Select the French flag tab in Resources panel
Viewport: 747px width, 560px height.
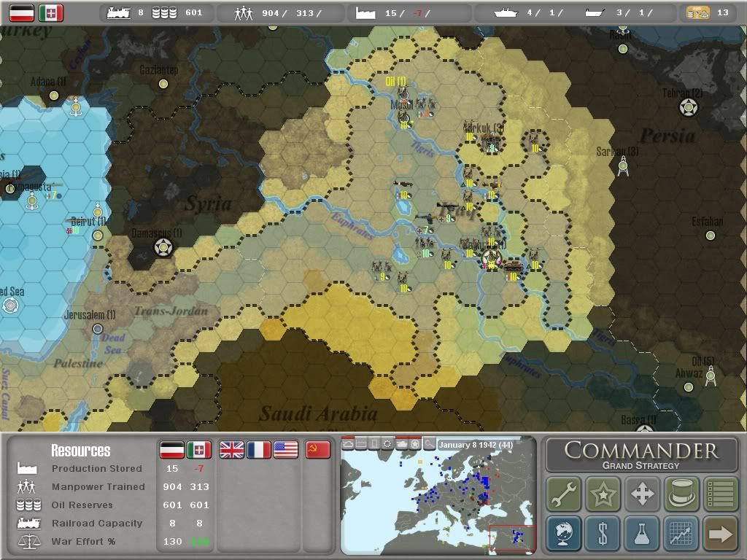(x=259, y=449)
